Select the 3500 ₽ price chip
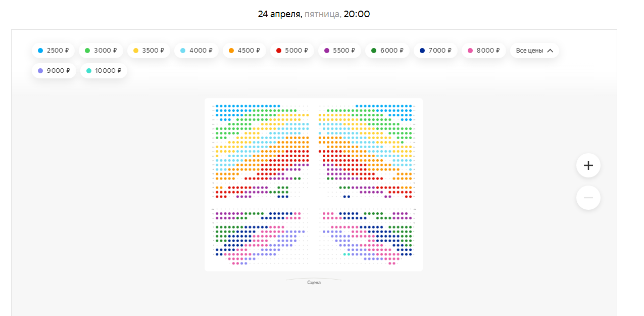 click(148, 51)
